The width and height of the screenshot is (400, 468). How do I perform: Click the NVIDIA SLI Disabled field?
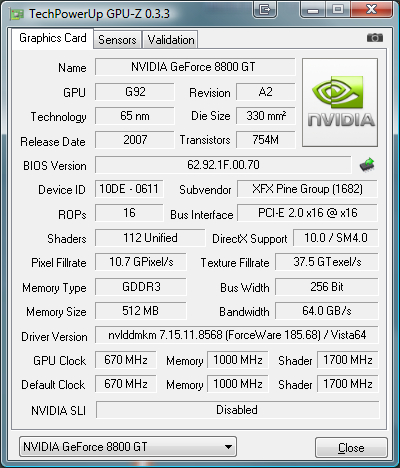pyautogui.click(x=237, y=410)
